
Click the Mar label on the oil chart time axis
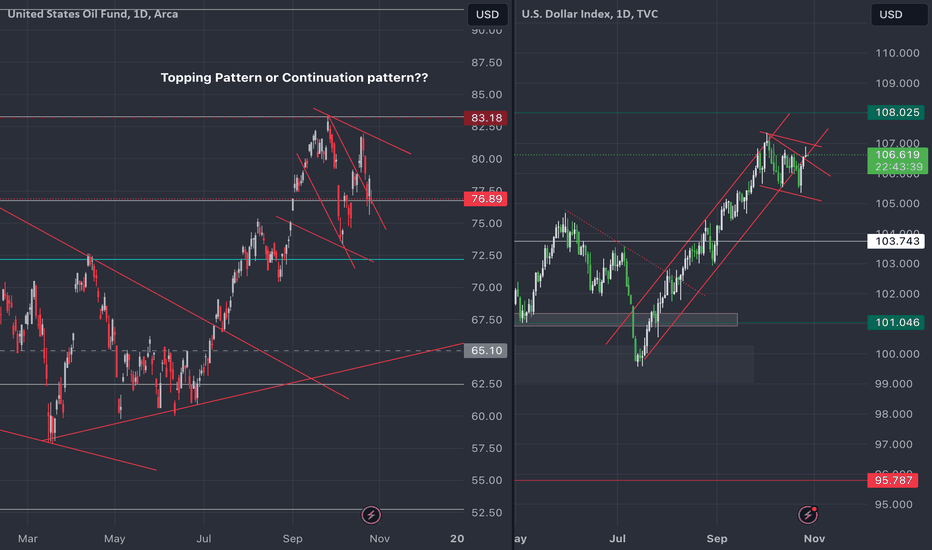click(28, 539)
